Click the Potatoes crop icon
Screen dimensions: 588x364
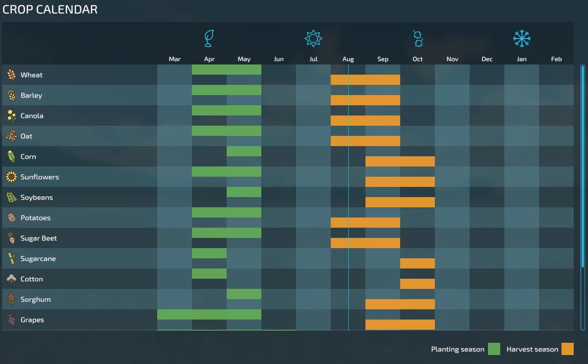click(11, 218)
